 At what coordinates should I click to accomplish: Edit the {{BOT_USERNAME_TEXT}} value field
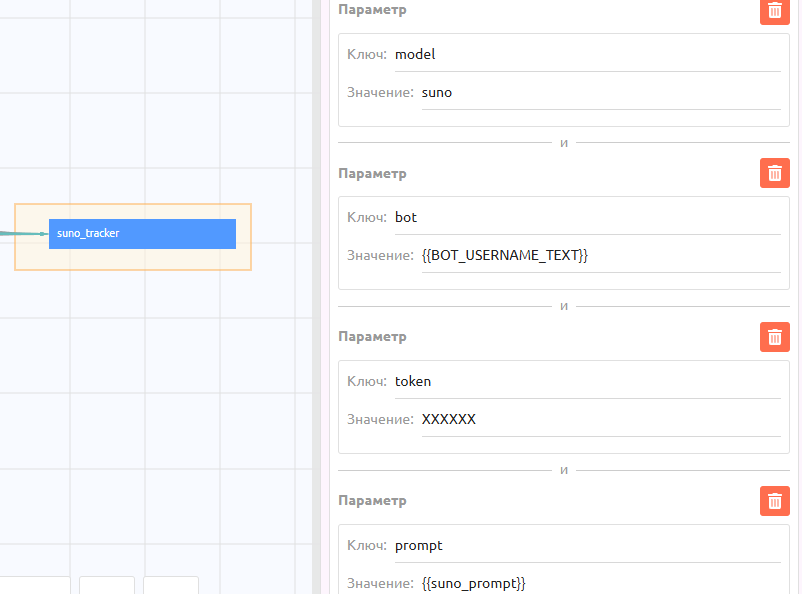(600, 256)
